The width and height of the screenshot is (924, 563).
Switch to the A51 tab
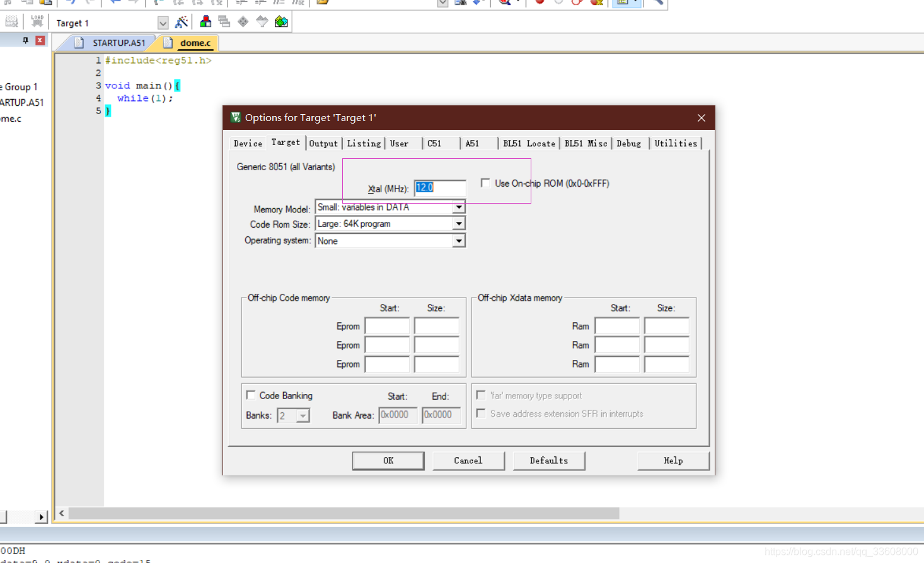[x=472, y=144]
